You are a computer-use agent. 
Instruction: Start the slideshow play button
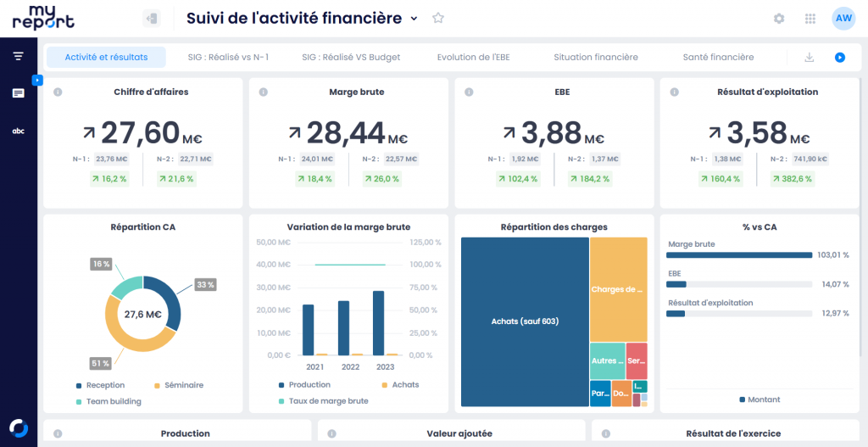[x=839, y=58]
